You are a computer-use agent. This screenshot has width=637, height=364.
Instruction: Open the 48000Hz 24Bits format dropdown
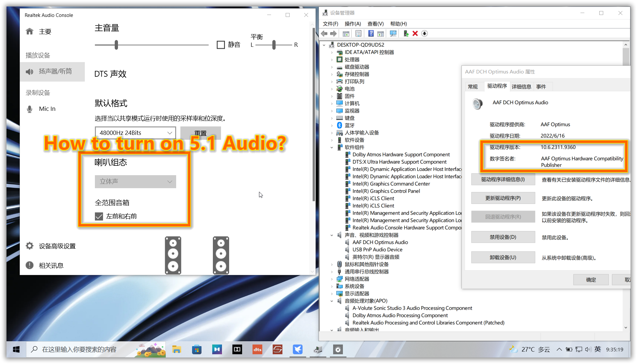(136, 133)
